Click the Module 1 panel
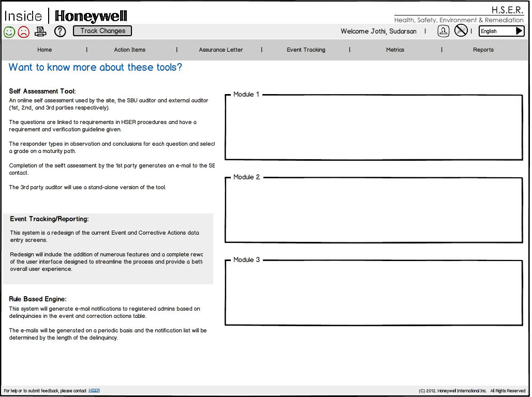 (x=373, y=128)
